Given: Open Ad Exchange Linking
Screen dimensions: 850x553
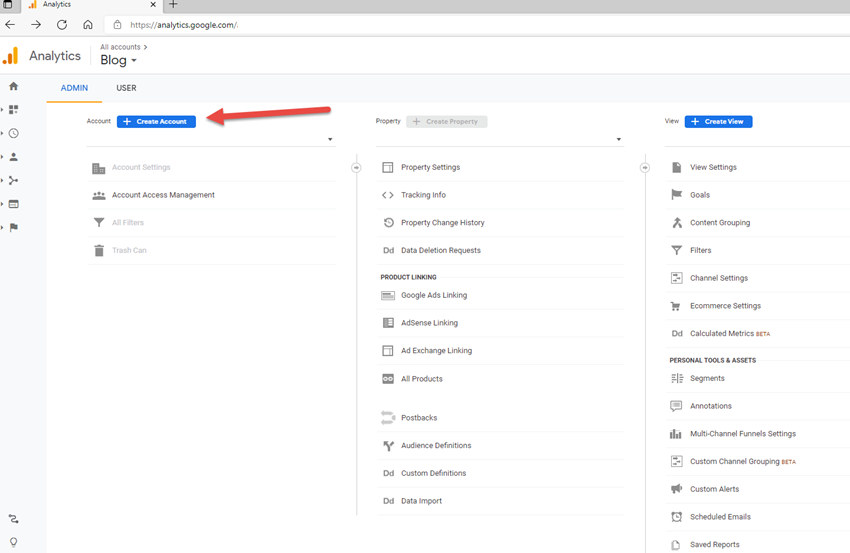Looking at the screenshot, I should point(436,351).
